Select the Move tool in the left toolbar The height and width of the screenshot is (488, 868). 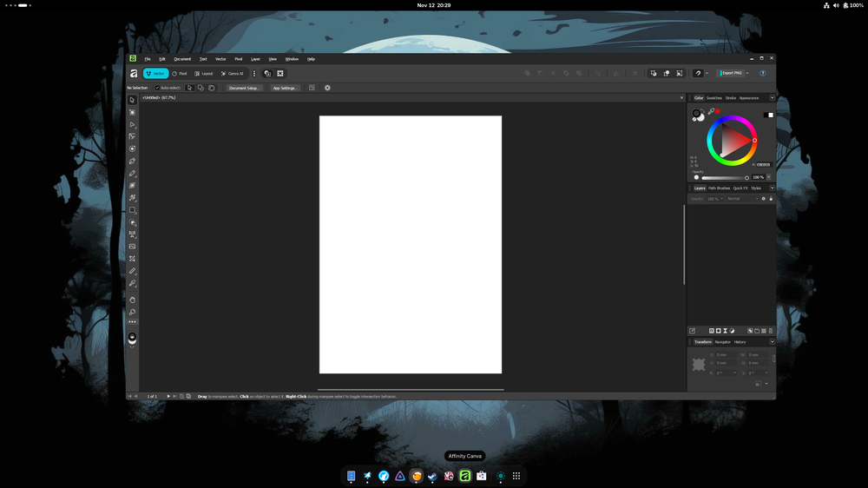(133, 100)
